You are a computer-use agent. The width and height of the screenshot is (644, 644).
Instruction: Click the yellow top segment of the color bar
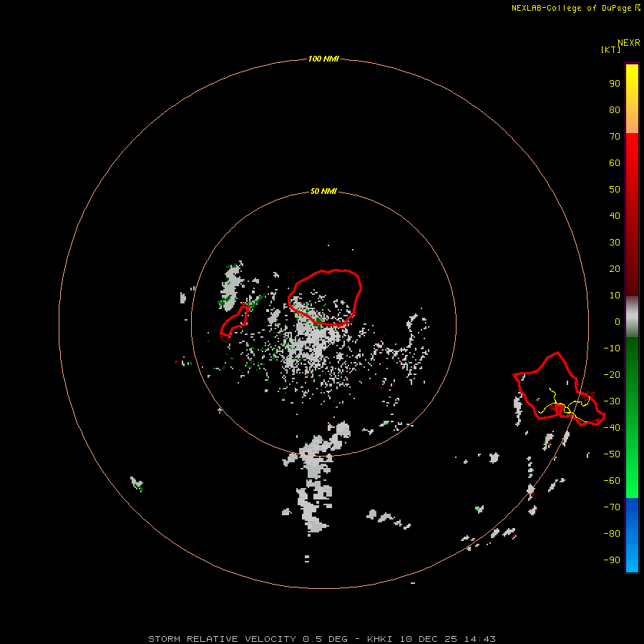[x=632, y=99]
